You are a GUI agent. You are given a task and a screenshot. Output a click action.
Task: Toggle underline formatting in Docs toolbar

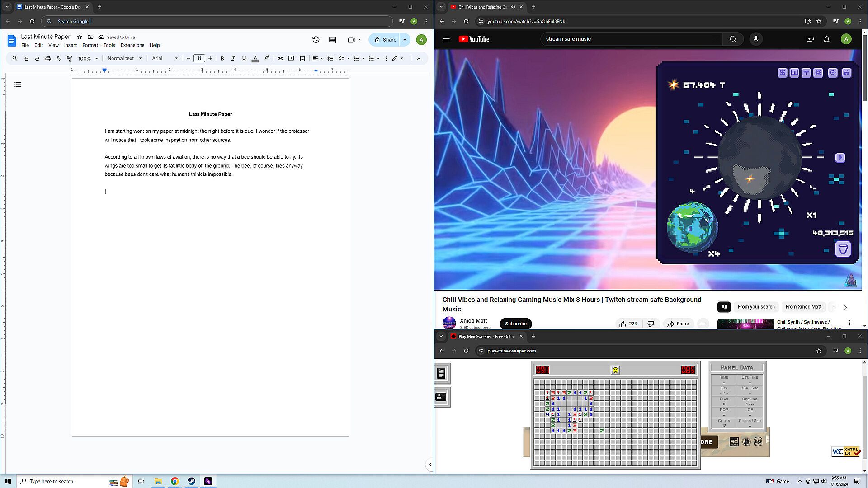244,58
